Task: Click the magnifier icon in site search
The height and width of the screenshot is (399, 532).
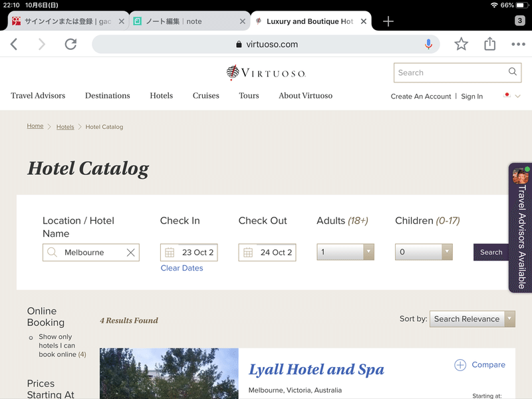Action: [512, 72]
